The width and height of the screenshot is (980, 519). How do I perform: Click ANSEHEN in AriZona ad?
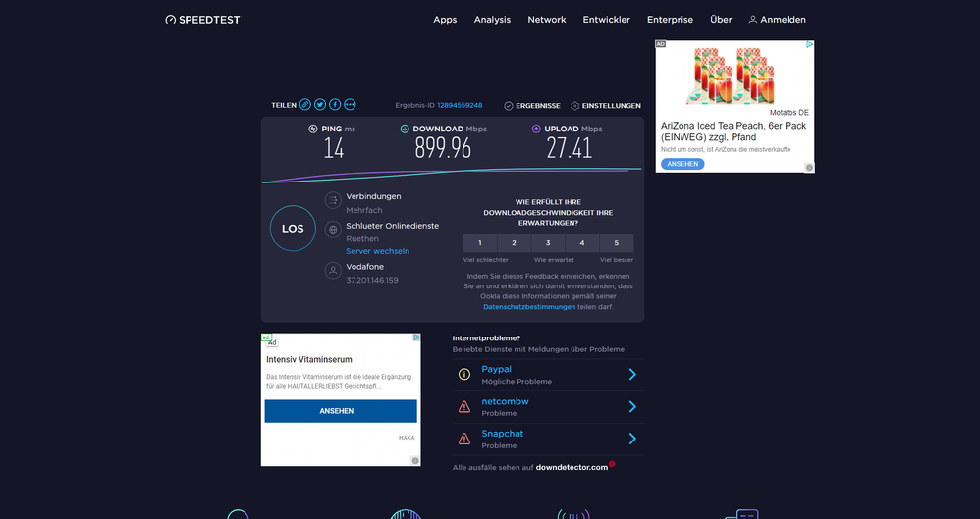click(x=682, y=164)
